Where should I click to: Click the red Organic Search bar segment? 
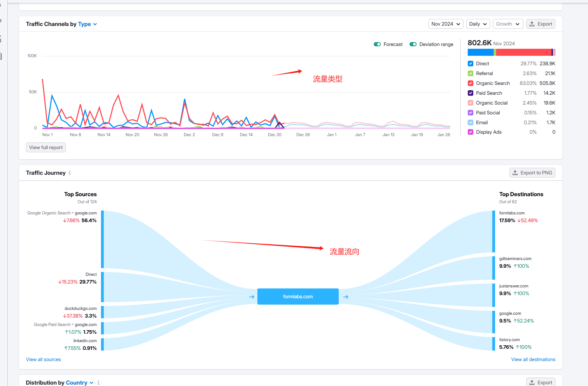524,52
